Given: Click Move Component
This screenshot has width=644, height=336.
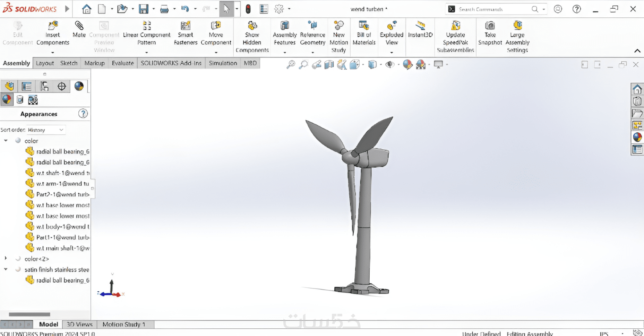Looking at the screenshot, I should 216,34.
